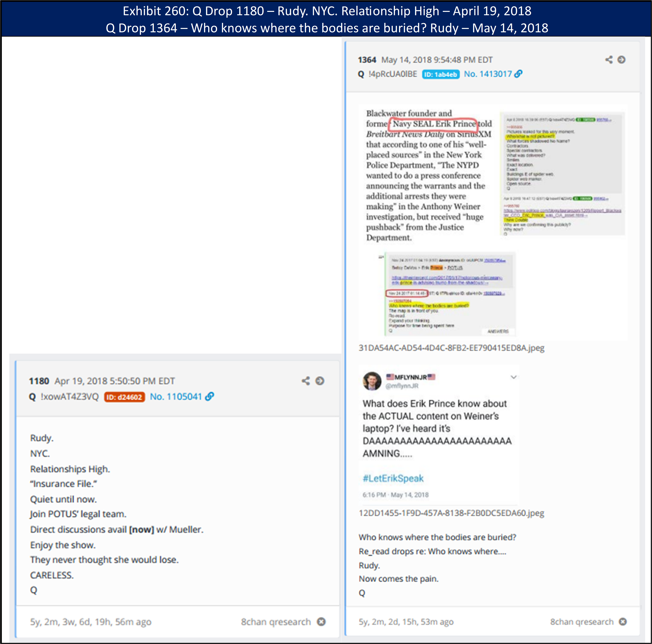Click the #LetErikSpeak hashtag
Viewport: 652px width, 644px height.
coord(393,478)
